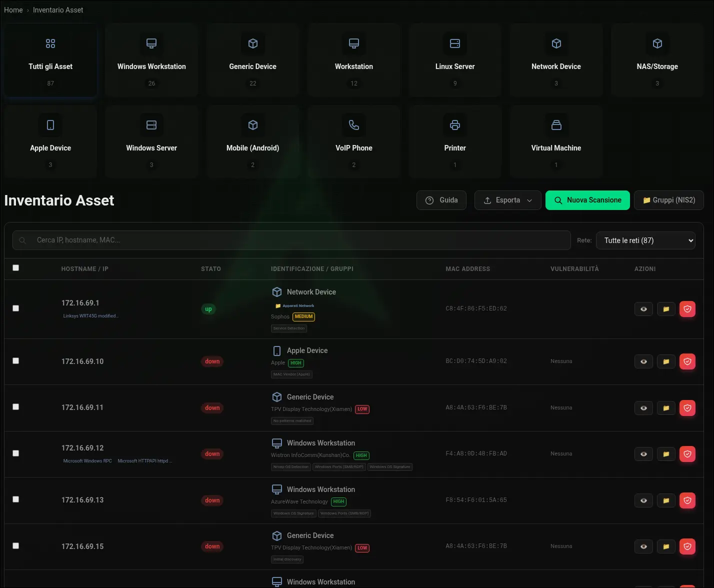Click the VULNERABILITÀ column header
This screenshot has height=588, width=714.
click(574, 269)
